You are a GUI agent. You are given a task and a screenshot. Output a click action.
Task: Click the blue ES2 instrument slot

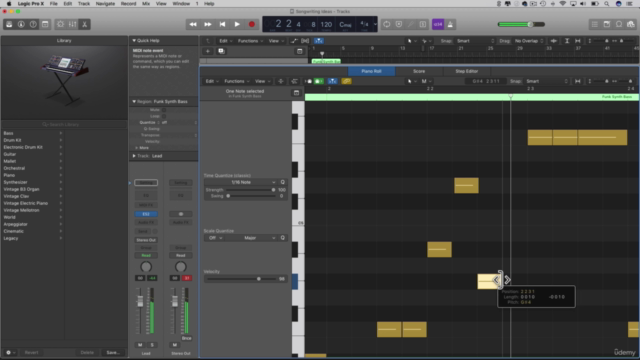(x=146, y=214)
